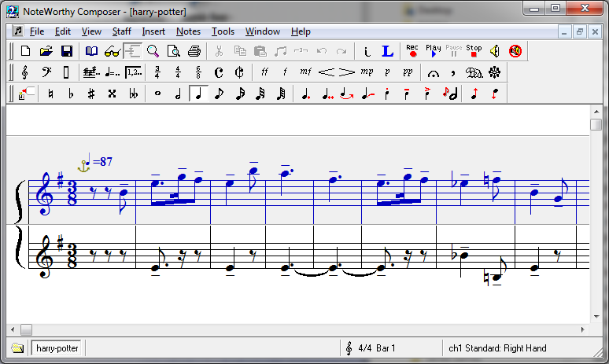Insert a bar line
609x364 pixels.
pos(66,72)
